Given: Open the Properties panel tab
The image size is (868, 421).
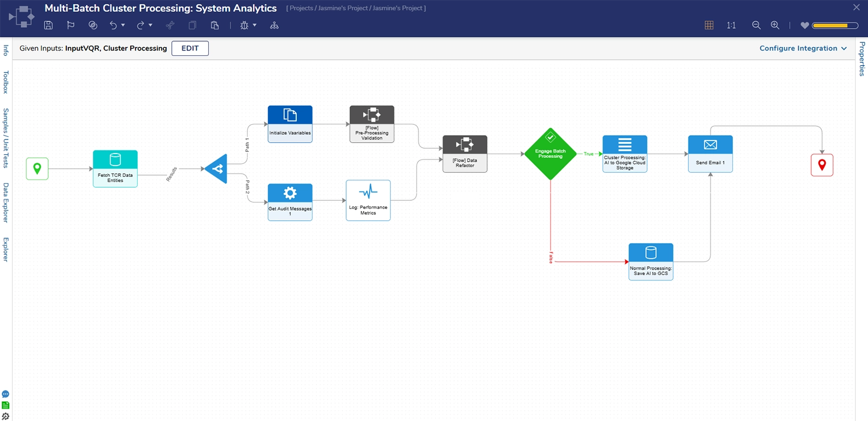Looking at the screenshot, I should [861, 59].
